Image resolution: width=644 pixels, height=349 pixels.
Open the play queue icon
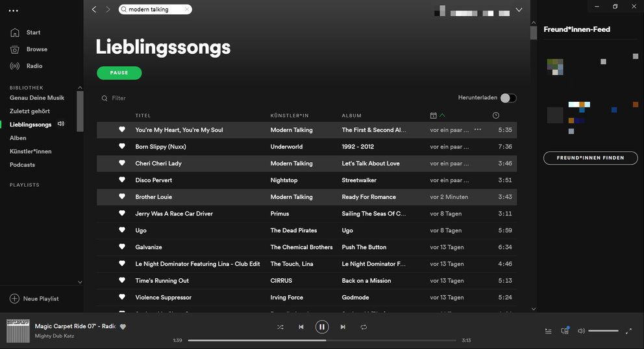pos(549,331)
